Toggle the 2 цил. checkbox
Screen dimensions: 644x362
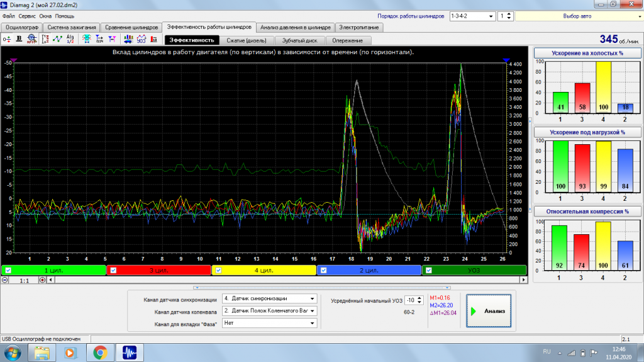[x=324, y=270]
